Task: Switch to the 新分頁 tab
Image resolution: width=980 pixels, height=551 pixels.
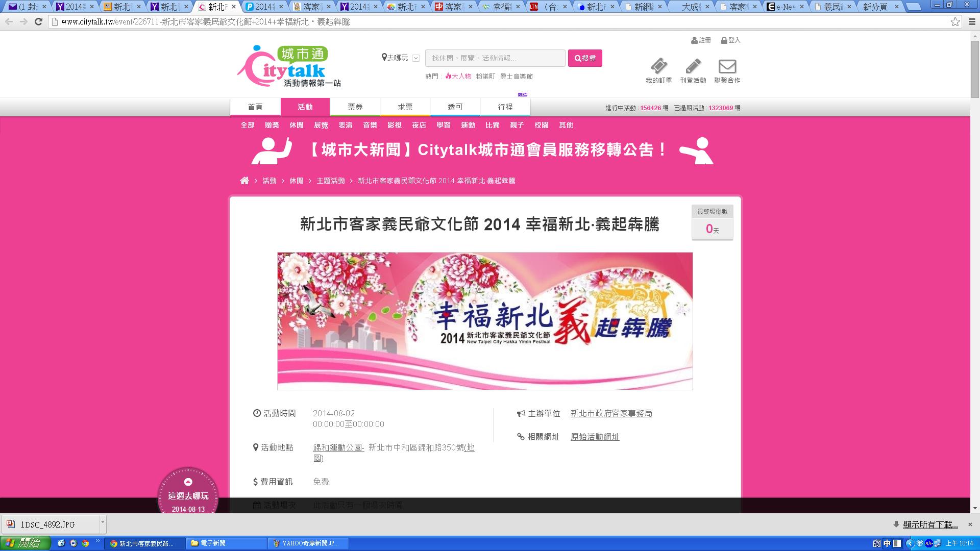Action: pyautogui.click(x=879, y=7)
